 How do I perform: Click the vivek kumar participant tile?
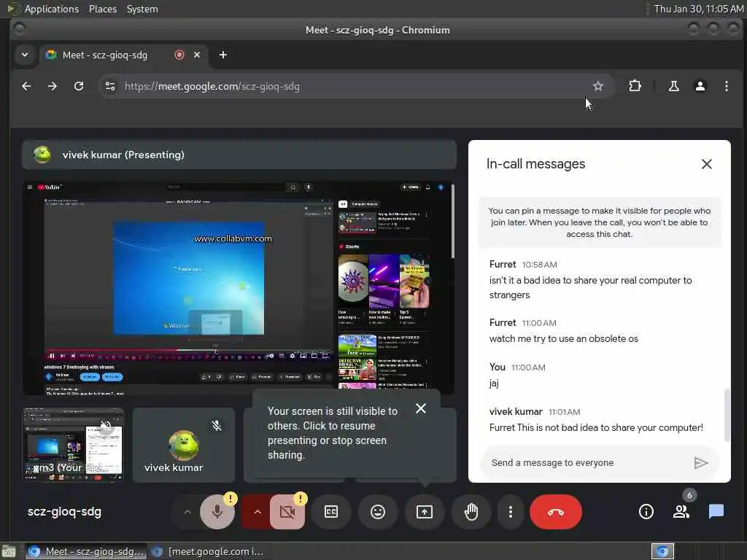coord(184,445)
